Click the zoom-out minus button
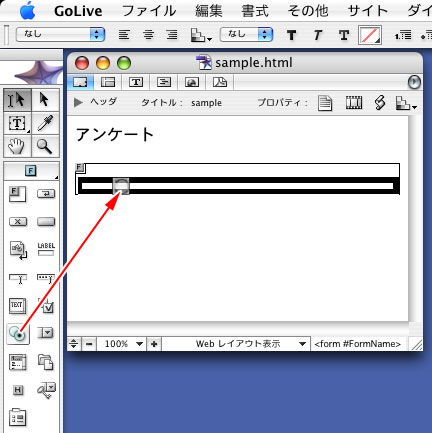The image size is (432, 433). click(89, 344)
